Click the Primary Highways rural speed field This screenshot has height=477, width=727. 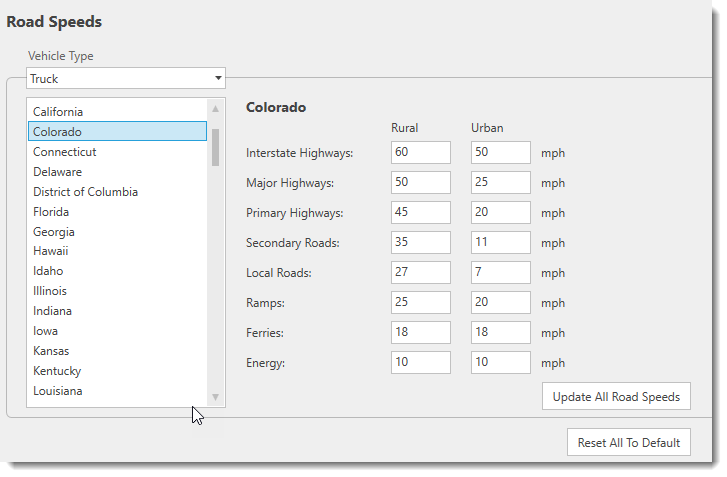[x=420, y=213]
